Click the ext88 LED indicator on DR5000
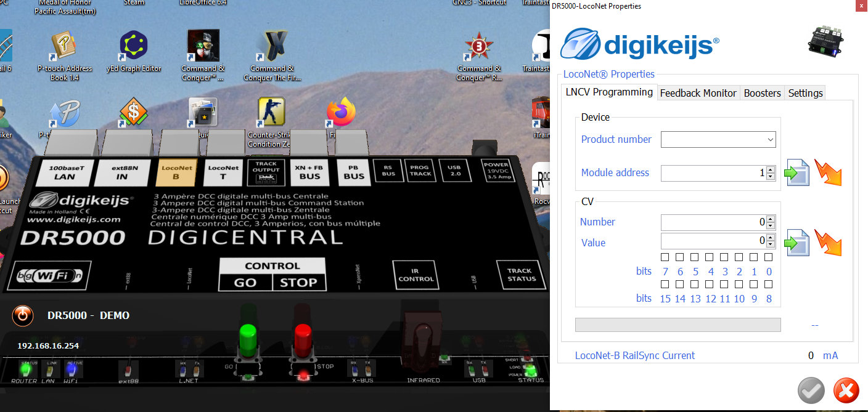 point(128,371)
